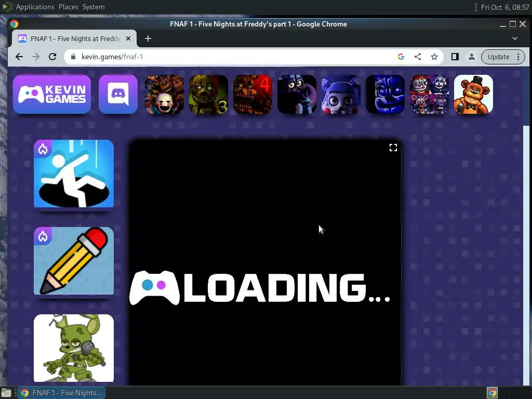The width and height of the screenshot is (532, 399).
Task: Open the Kevin Games home logo
Action: tap(52, 95)
